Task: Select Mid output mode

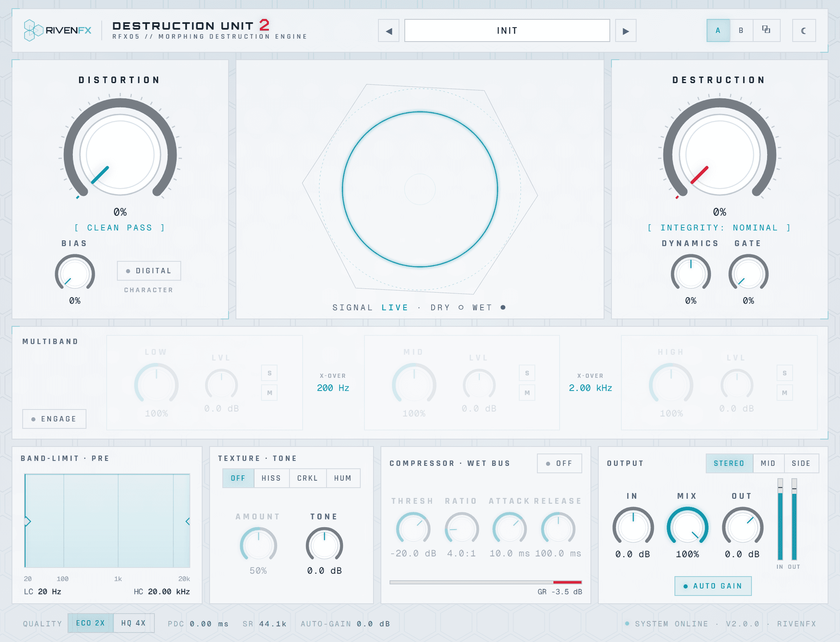Action: point(768,463)
